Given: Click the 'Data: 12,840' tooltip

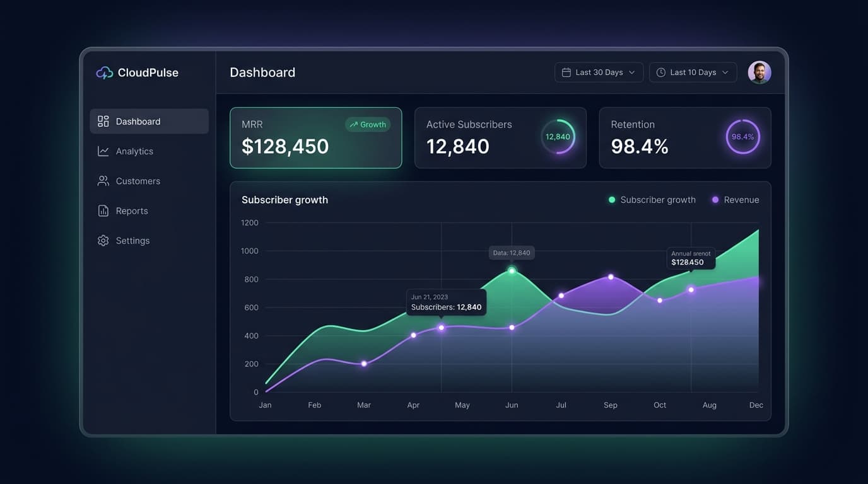Looking at the screenshot, I should tap(512, 253).
